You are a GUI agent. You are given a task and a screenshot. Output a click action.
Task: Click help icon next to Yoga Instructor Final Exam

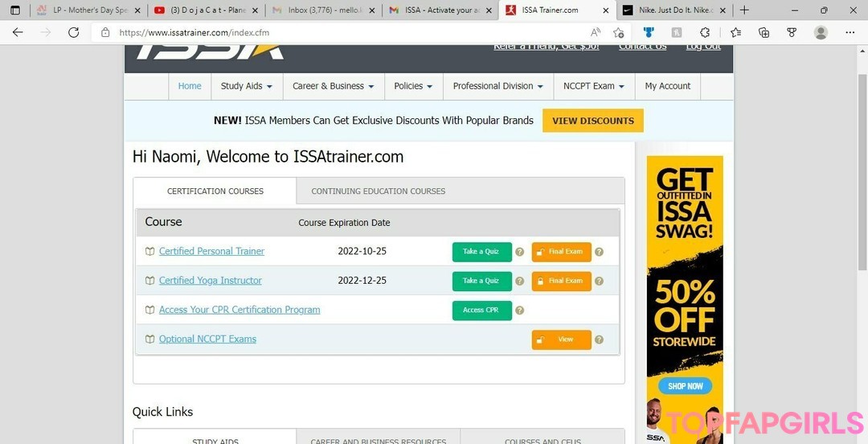(x=599, y=282)
